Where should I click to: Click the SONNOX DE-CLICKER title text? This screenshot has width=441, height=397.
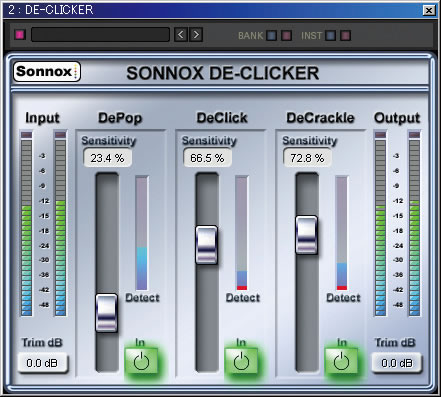point(223,73)
